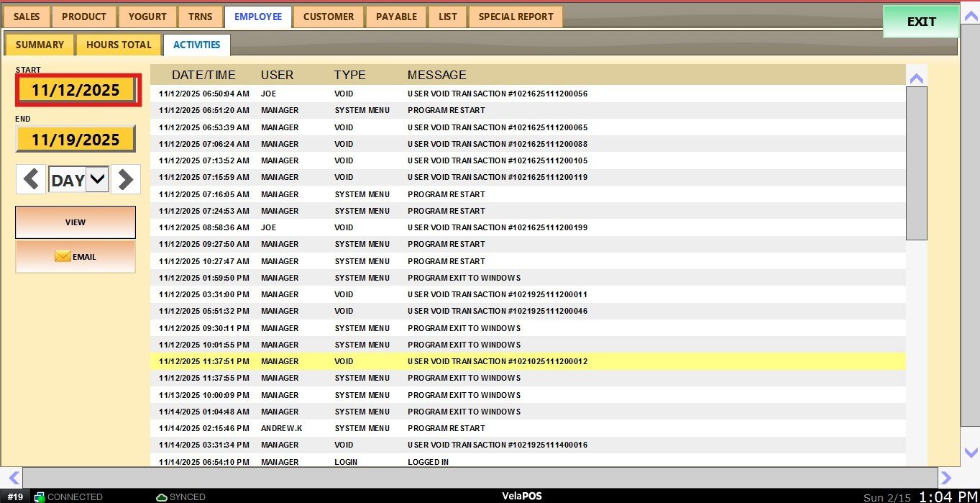Image resolution: width=980 pixels, height=503 pixels.
Task: Open the CUSTOMER tab
Action: 329,17
